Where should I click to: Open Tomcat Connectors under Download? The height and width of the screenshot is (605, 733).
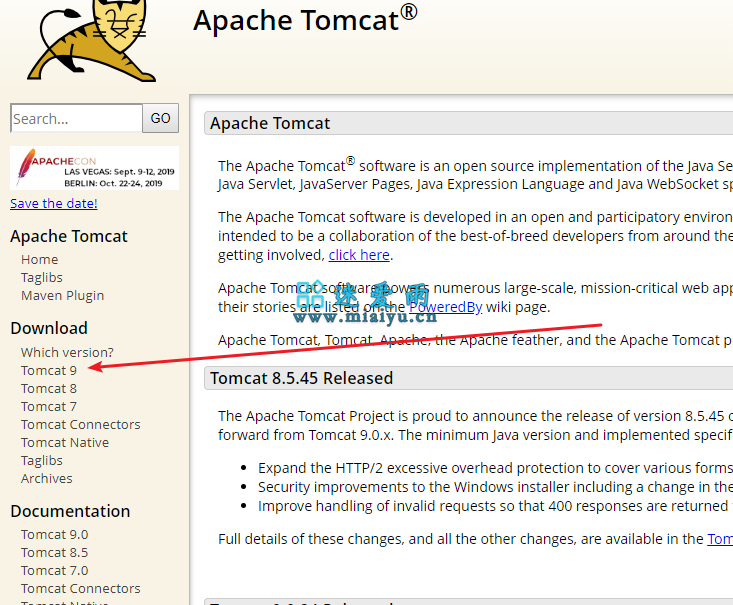80,425
